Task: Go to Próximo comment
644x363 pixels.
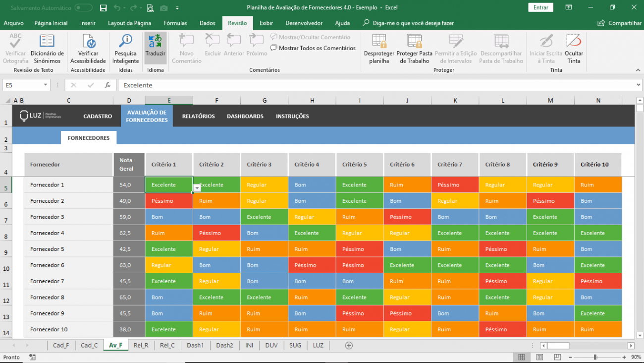Action: [257, 45]
